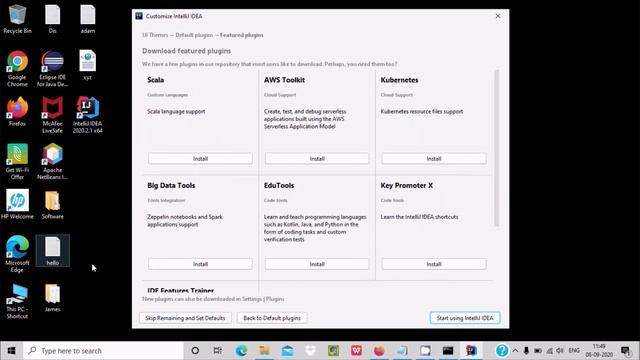
Task: Open the Recycle Bin desktop icon
Action: (17, 19)
